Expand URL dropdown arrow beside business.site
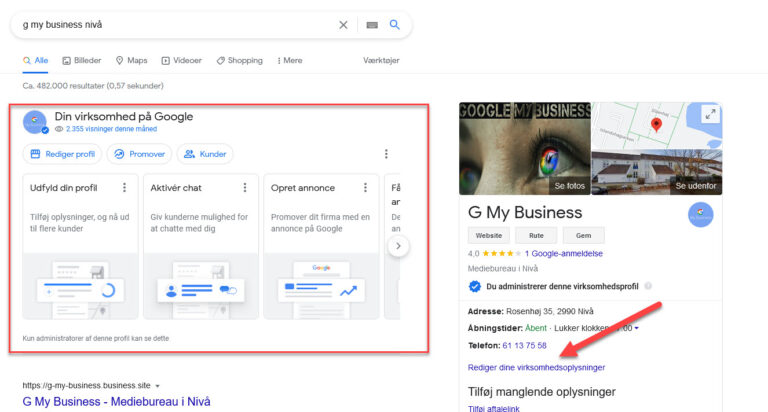768x412 pixels. coord(158,386)
